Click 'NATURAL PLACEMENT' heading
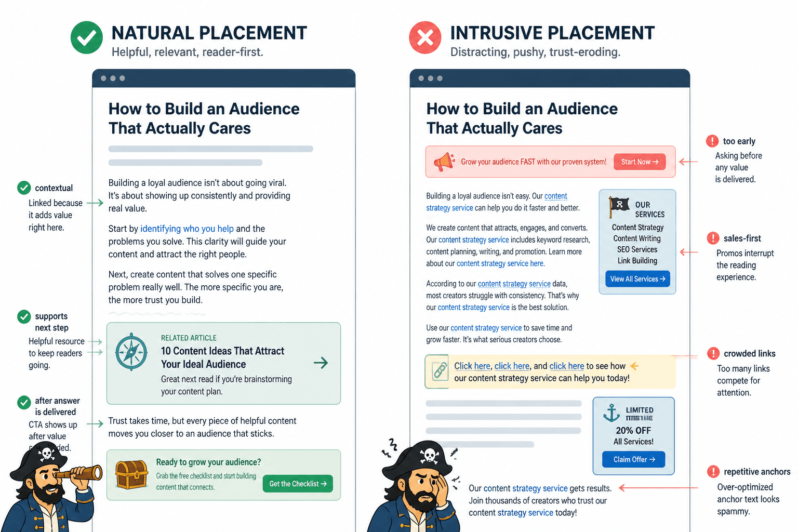Viewport: 798px width, 532px height. tap(209, 33)
